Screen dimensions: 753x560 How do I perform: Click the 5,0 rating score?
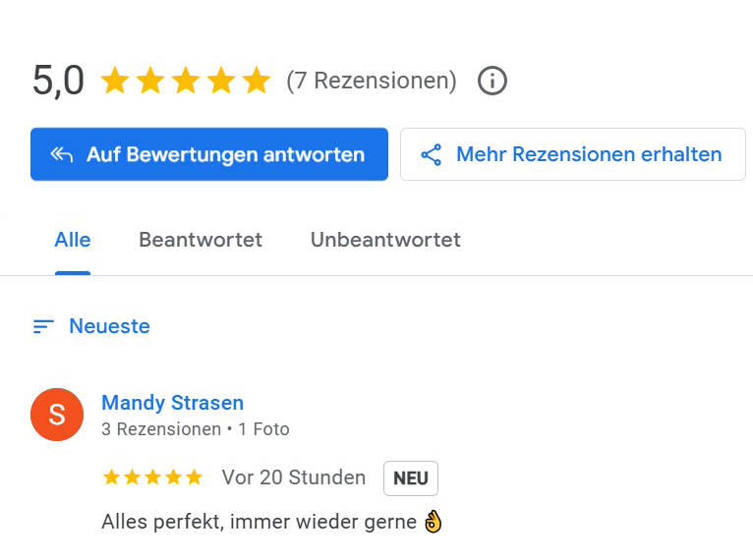[58, 81]
